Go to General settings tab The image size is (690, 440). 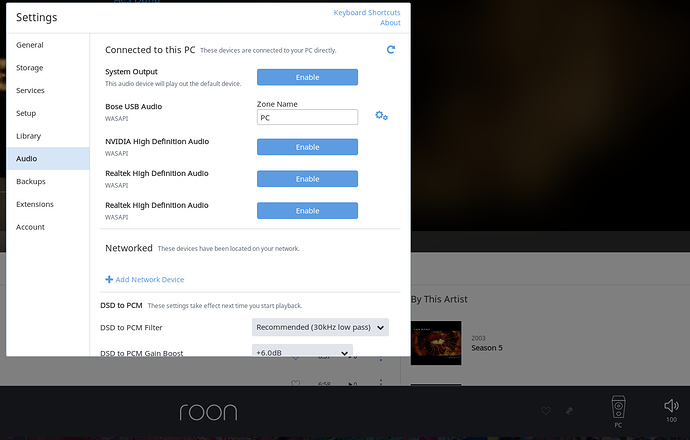click(x=48, y=45)
